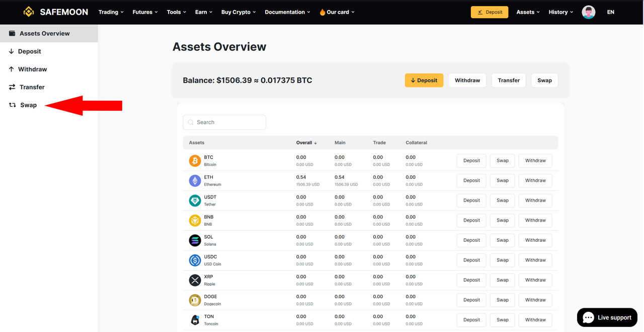Viewport: 644px width, 332px height.
Task: Click the Swap button beside Balance
Action: coord(544,80)
